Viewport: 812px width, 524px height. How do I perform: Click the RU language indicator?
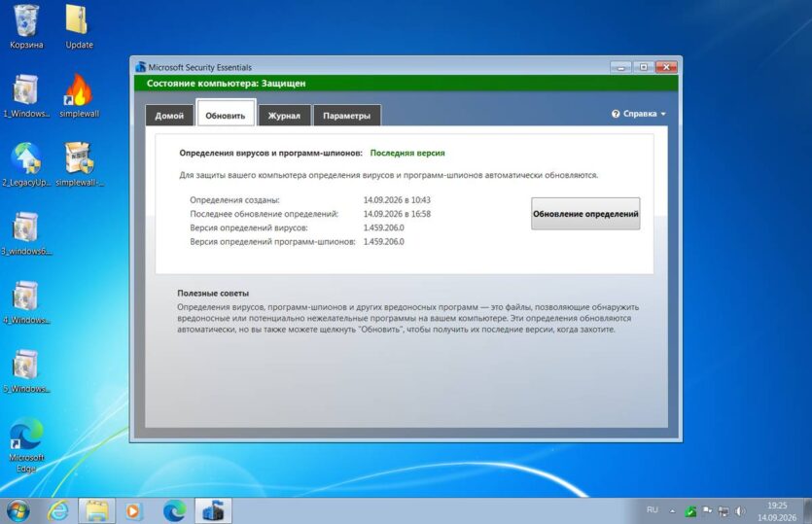652,510
